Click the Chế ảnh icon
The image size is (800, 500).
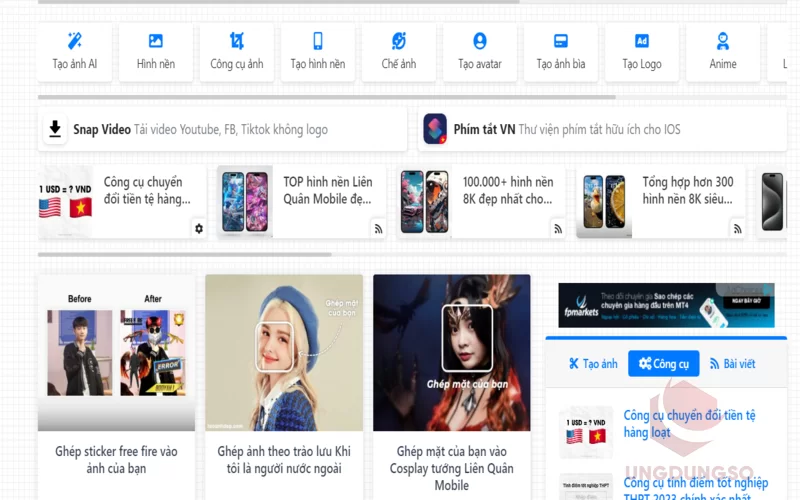pyautogui.click(x=398, y=41)
